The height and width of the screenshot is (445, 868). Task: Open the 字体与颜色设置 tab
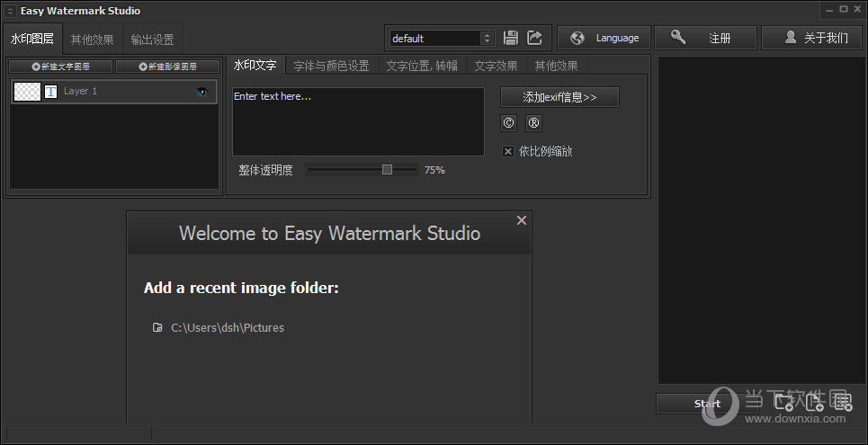(x=331, y=66)
